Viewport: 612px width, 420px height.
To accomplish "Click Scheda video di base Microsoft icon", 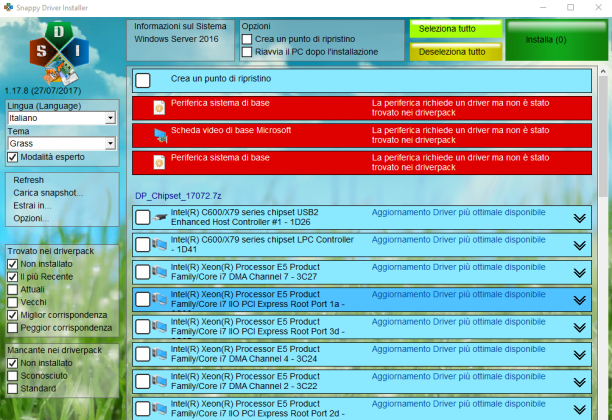I will (160, 135).
